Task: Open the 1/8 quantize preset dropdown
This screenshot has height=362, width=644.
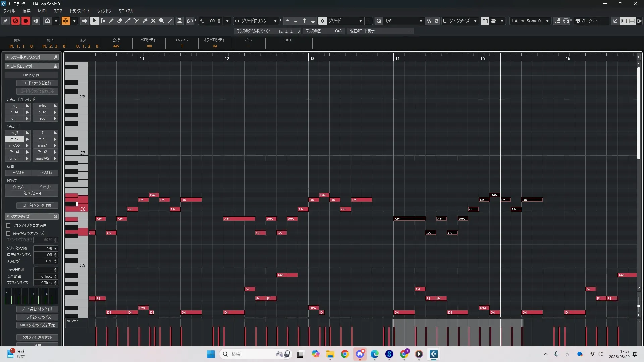Action: coord(421,21)
